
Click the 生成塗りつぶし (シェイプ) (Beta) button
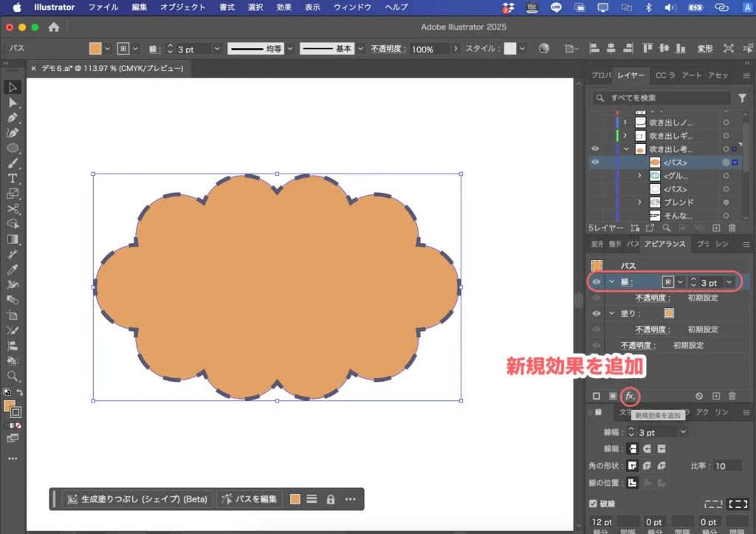pos(137,499)
